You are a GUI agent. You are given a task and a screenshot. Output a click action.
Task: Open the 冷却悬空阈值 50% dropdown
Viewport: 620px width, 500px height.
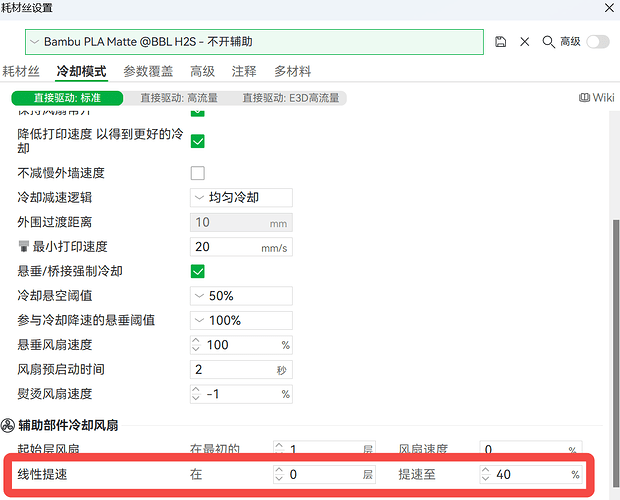[x=241, y=296]
